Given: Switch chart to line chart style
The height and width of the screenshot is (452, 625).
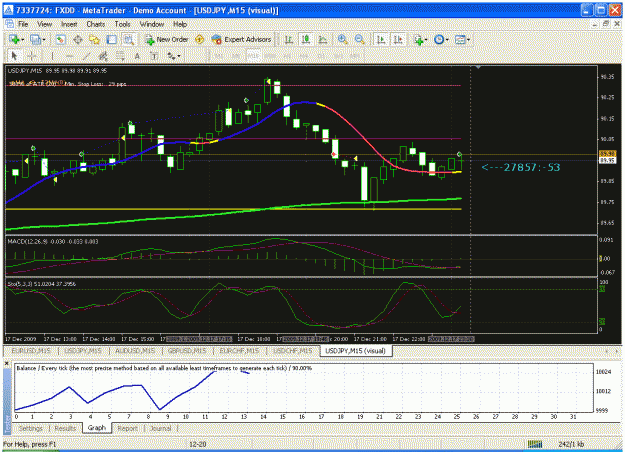Looking at the screenshot, I should pyautogui.click(x=323, y=39).
